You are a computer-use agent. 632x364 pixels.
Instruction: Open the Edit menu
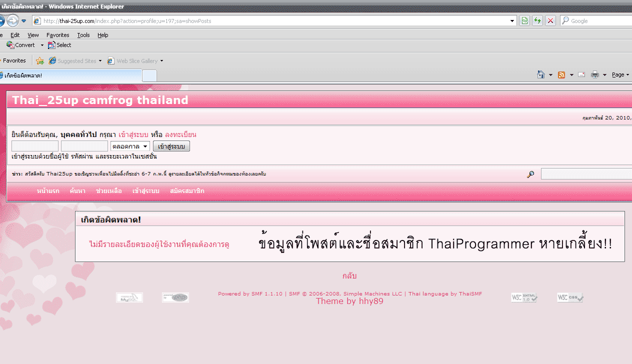coord(15,35)
